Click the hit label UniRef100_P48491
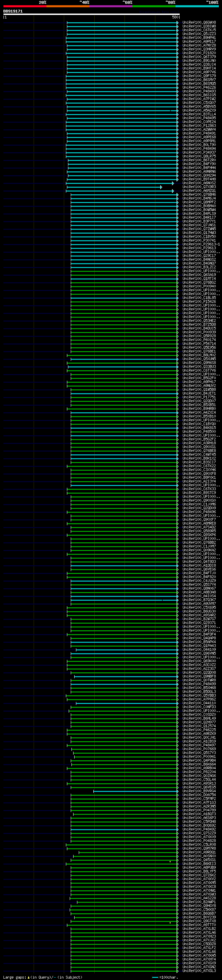222x980 pixels. tap(199, 133)
